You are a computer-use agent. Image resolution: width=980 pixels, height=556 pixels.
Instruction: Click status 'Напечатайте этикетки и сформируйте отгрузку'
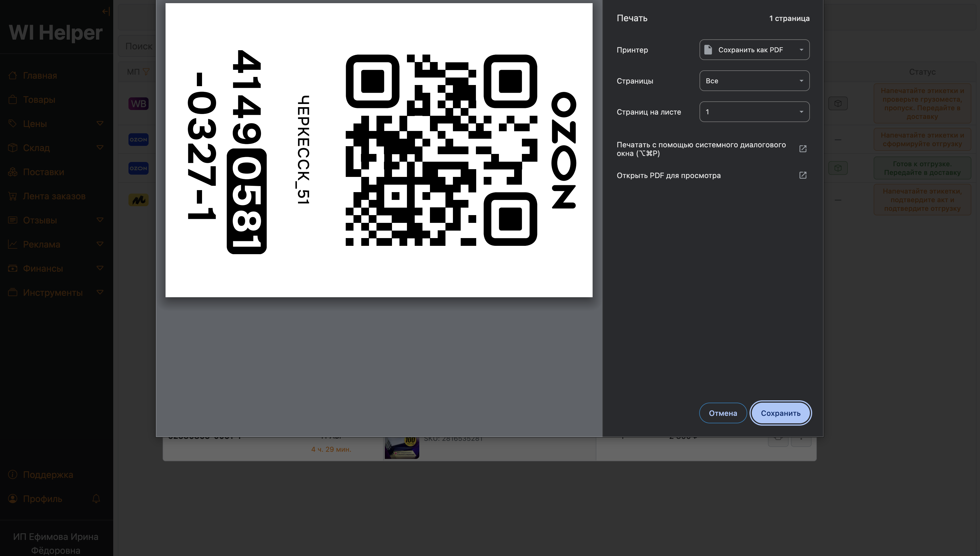[922, 140]
